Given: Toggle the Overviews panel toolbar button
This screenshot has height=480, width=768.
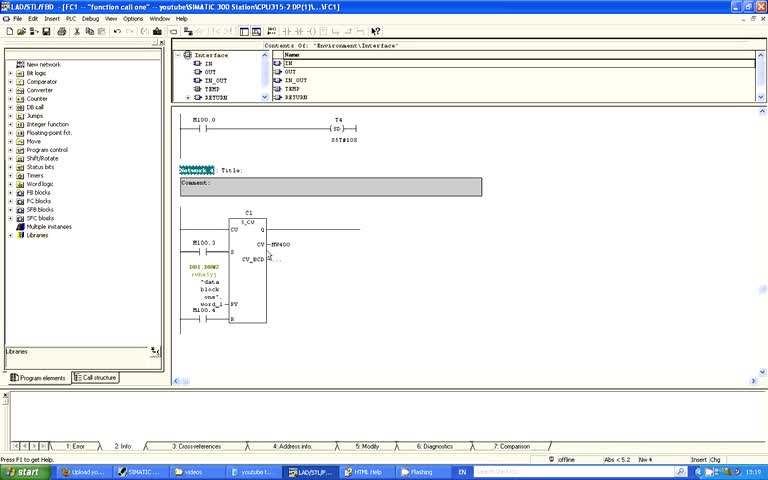Looking at the screenshot, I should pos(244,31).
